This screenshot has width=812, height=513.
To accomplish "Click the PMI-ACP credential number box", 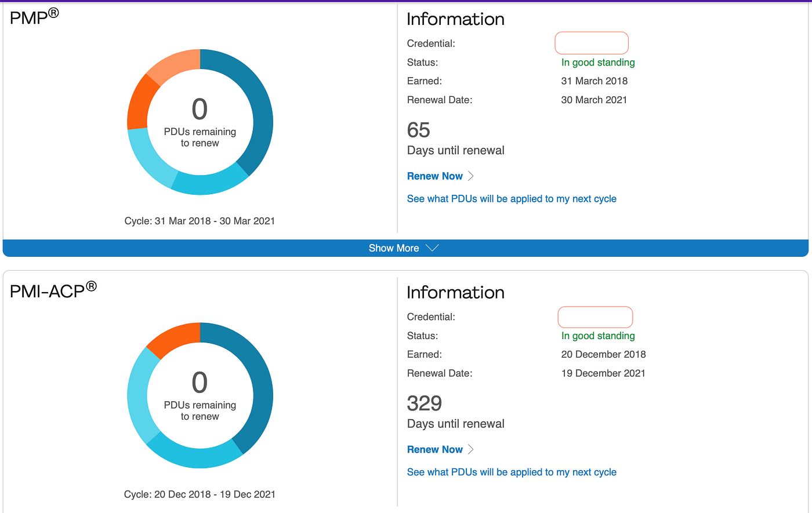I will 595,317.
